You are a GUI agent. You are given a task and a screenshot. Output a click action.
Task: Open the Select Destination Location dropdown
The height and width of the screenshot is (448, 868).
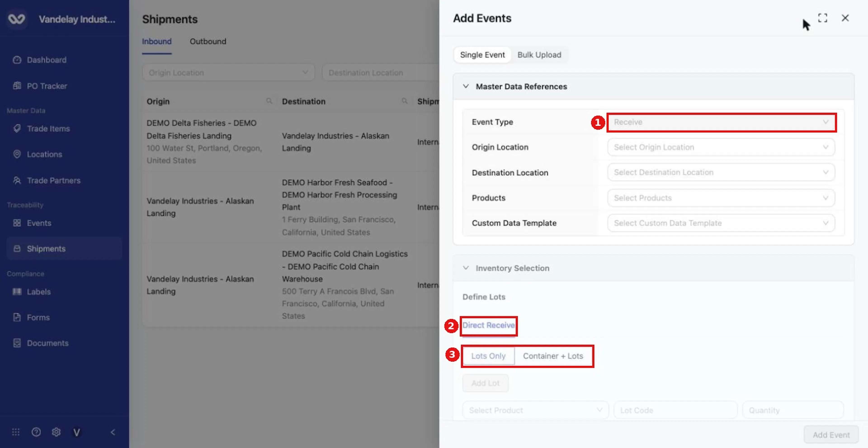pos(721,172)
